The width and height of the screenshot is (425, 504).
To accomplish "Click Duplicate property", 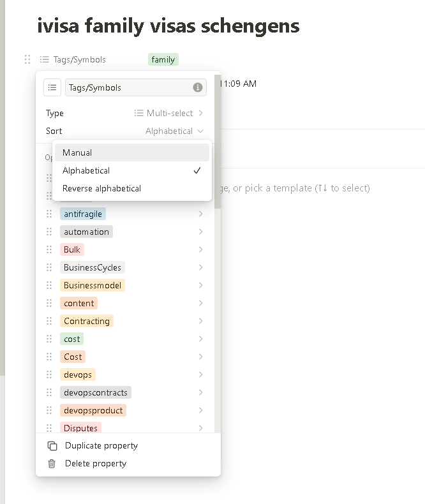I will click(128, 446).
